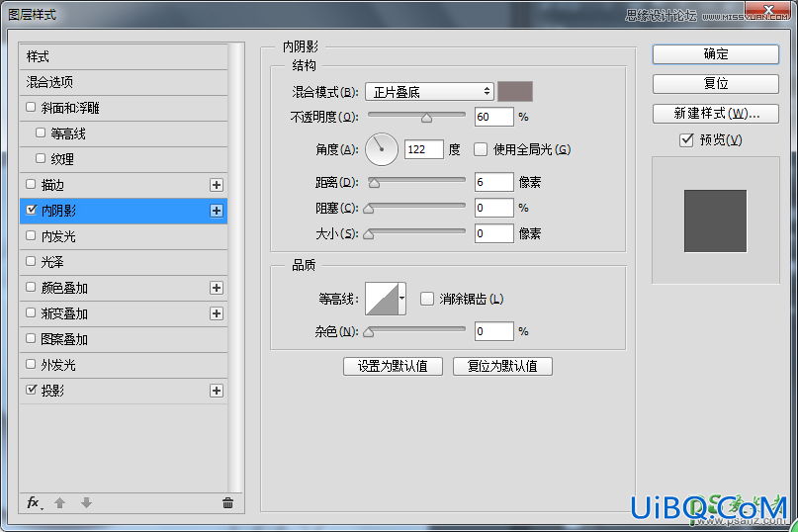Enable the 图案叠加 checkbox
Image resolution: width=798 pixels, height=532 pixels.
tap(31, 338)
